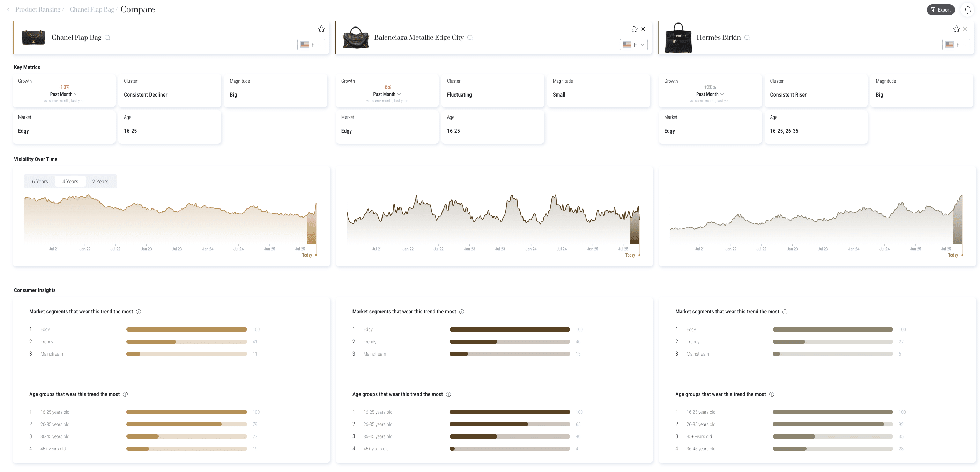Image resolution: width=980 pixels, height=472 pixels.
Task: Click search icon next to Chanel Flap Bag
Action: (x=107, y=38)
